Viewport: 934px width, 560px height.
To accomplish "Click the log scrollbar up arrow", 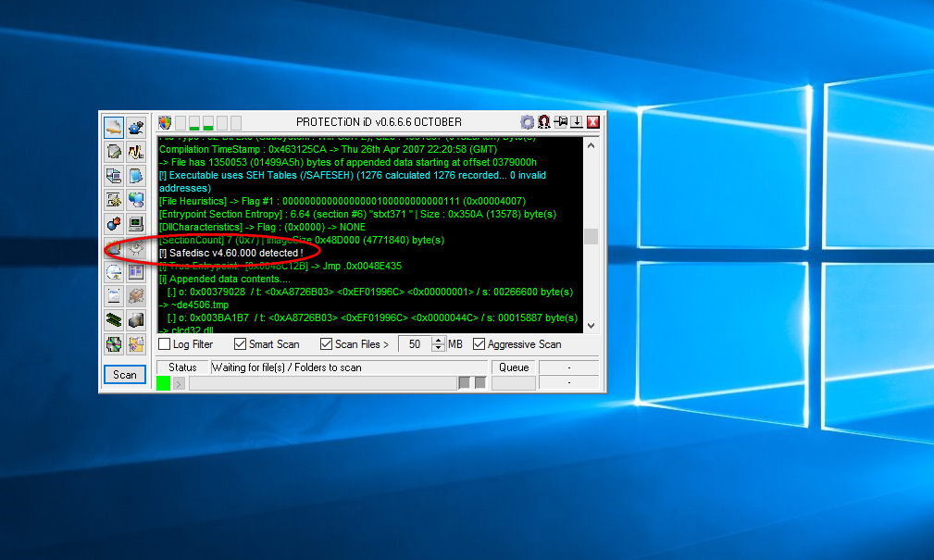I will pos(591,145).
